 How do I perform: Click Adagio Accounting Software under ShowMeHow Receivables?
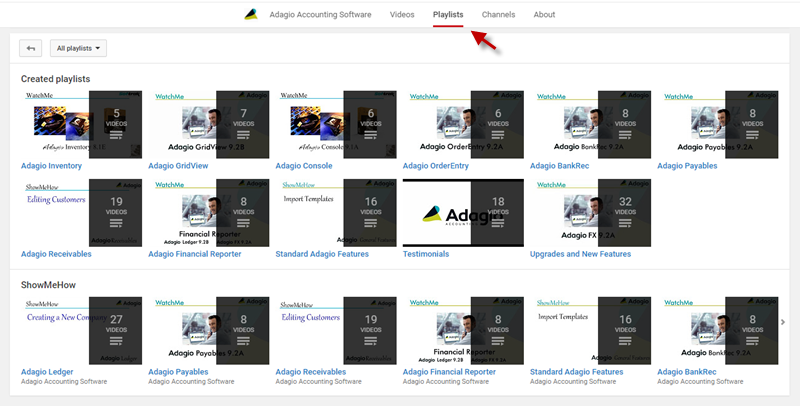pos(318,382)
